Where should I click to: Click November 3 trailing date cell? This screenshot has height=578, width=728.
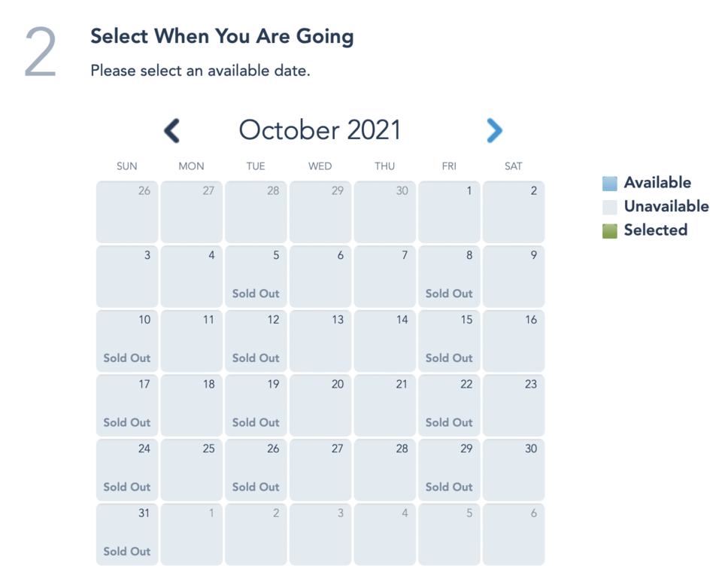coord(320,534)
